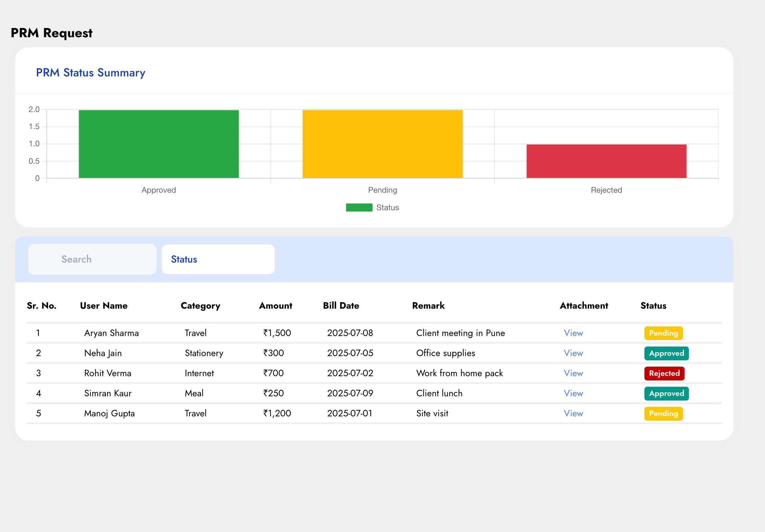Image resolution: width=765 pixels, height=532 pixels.
Task: Click the Amount column header
Action: coord(275,306)
